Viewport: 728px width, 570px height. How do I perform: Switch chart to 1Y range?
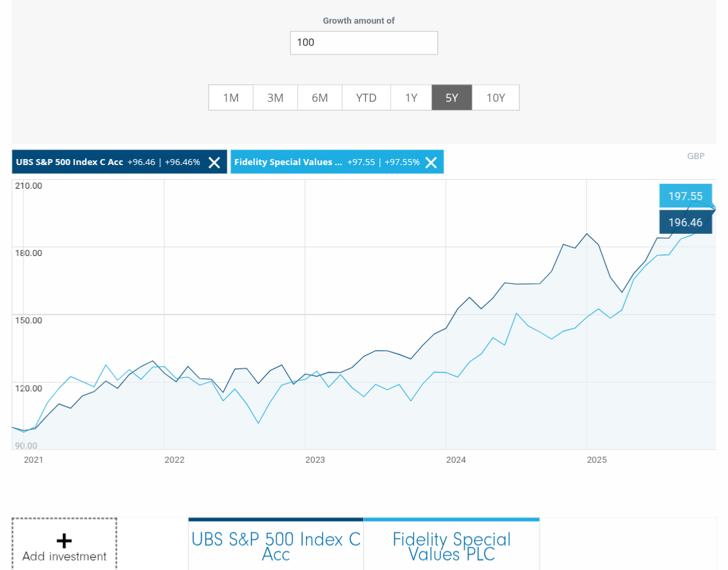pos(411,98)
